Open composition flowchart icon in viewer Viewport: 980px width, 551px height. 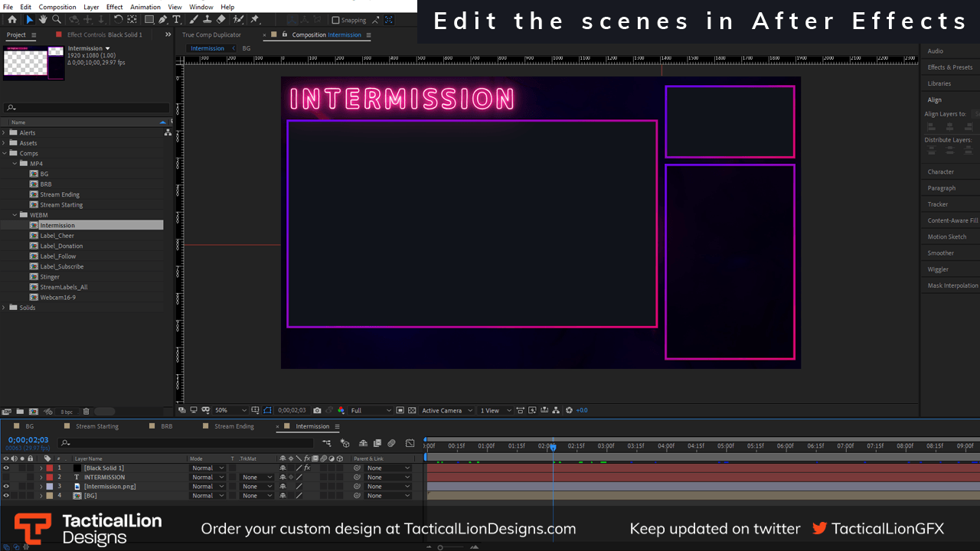pos(556,410)
